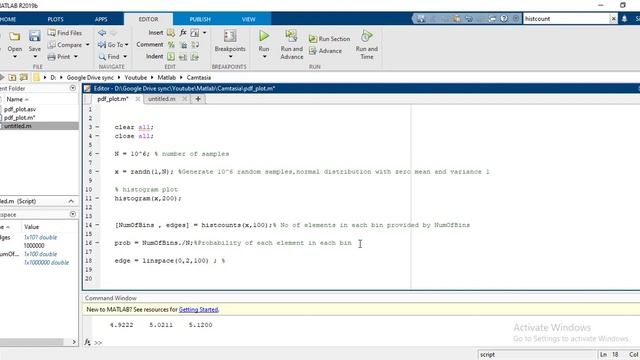Image resolution: width=640 pixels, height=360 pixels.
Task: Open the Current Folder panel actions menu
Action: [73, 88]
